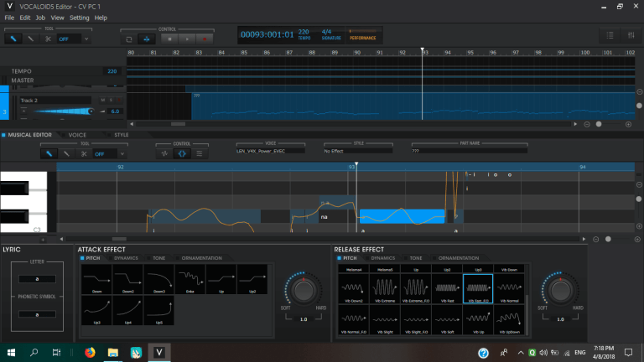Collapse Track 2 with the small up arrow
Viewport: 644px width, 362px height.
pos(23,111)
